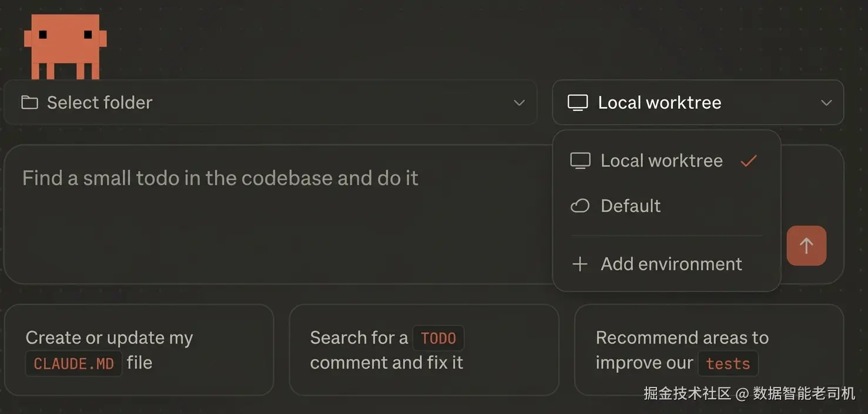Expand the Select folder dropdown chevron
This screenshot has height=414, width=868.
point(519,103)
